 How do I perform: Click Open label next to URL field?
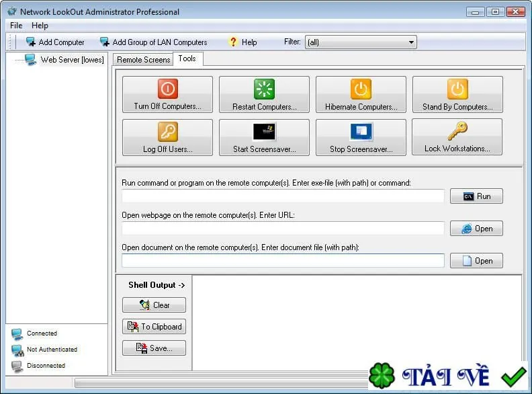tap(484, 229)
